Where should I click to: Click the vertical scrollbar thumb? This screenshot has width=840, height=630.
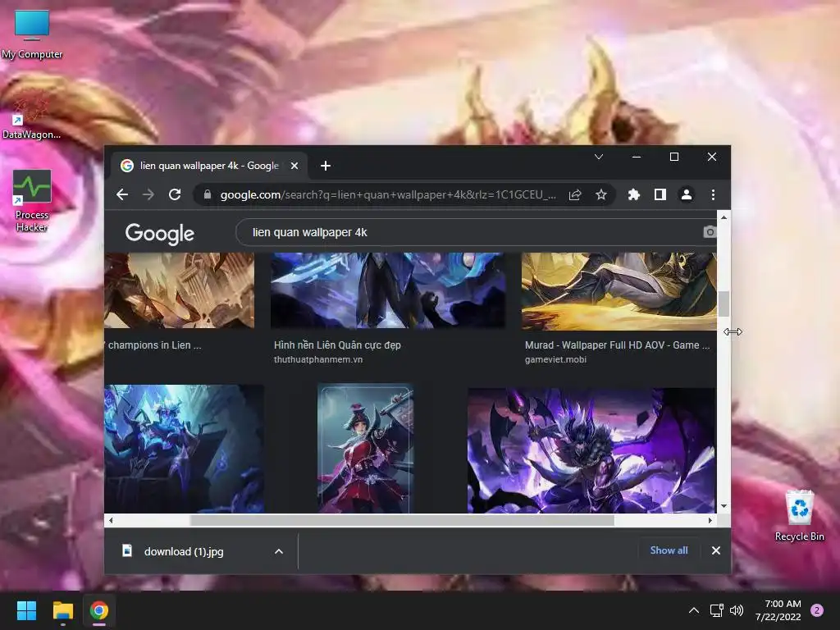click(724, 304)
